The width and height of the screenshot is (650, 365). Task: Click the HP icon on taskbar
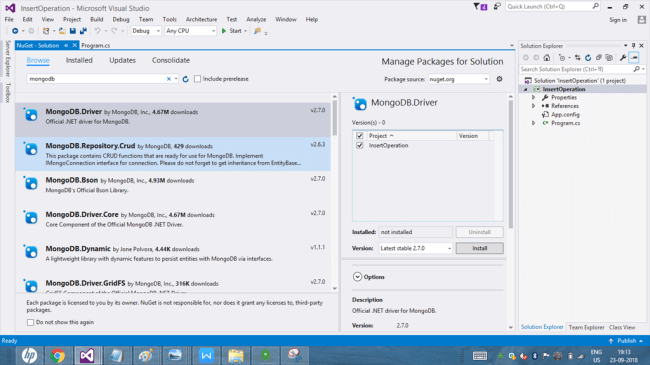tap(29, 355)
